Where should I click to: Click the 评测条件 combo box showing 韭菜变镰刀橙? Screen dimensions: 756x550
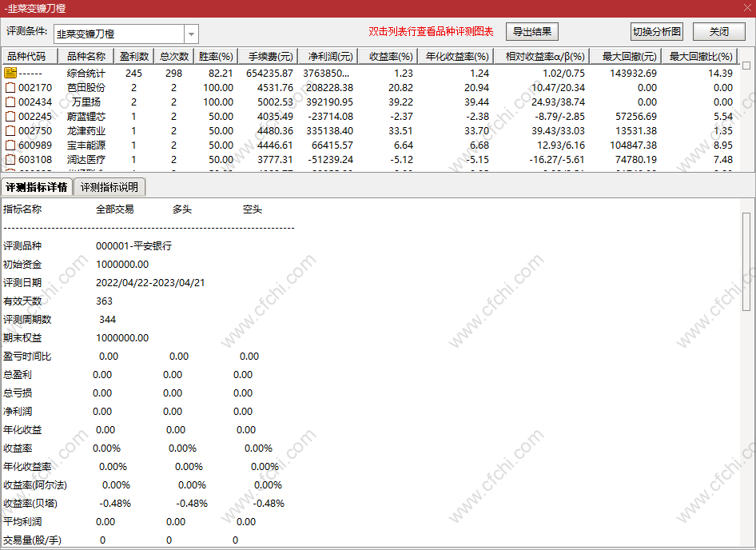pos(125,34)
